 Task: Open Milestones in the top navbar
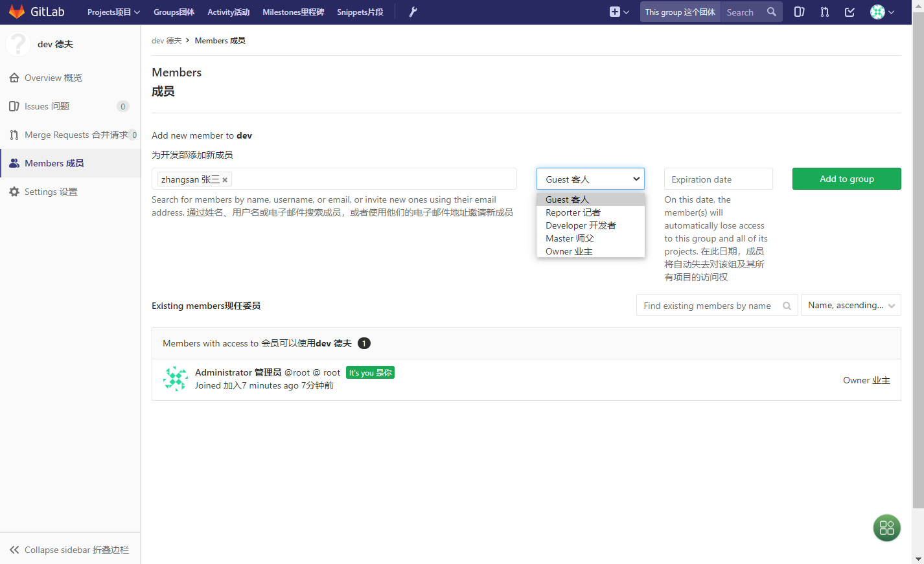pos(293,12)
